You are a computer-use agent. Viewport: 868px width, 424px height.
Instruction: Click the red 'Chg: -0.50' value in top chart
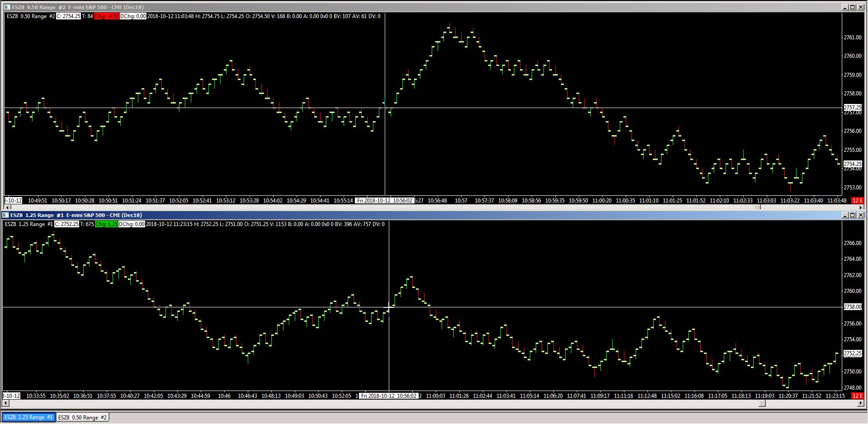click(107, 16)
